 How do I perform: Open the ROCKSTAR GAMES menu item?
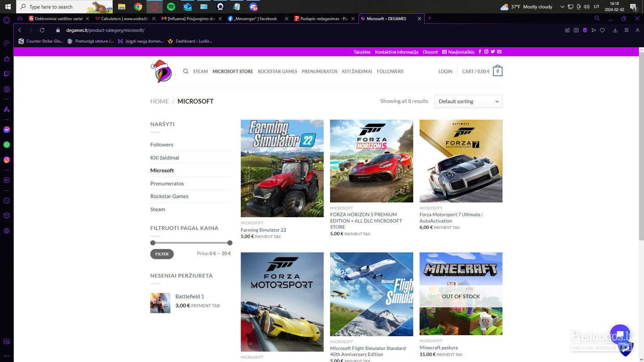[277, 72]
